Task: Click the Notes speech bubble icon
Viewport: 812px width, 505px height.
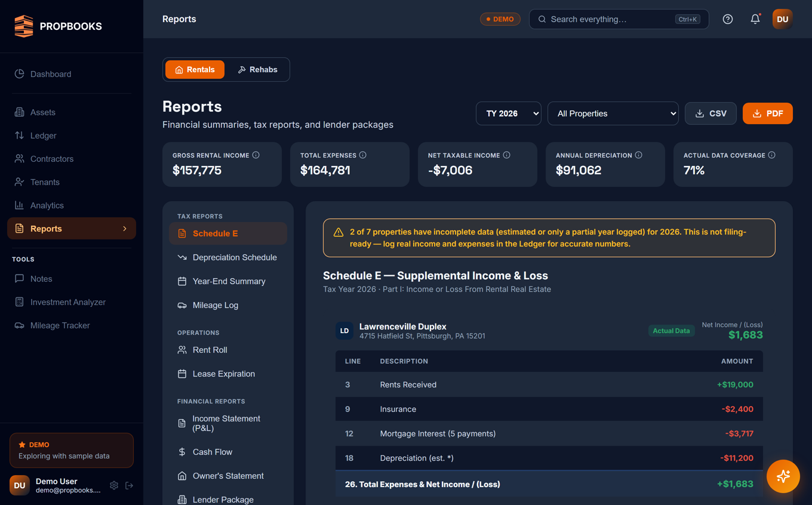Action: tap(19, 279)
